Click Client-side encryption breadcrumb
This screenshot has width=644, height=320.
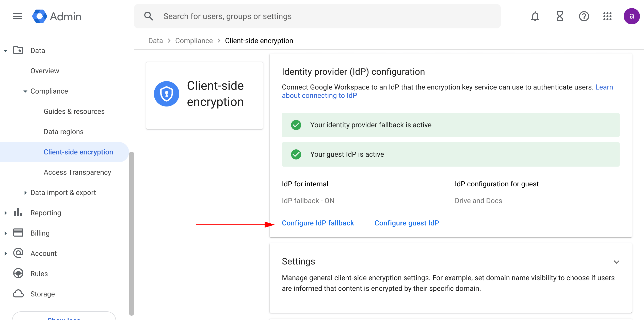tap(259, 41)
